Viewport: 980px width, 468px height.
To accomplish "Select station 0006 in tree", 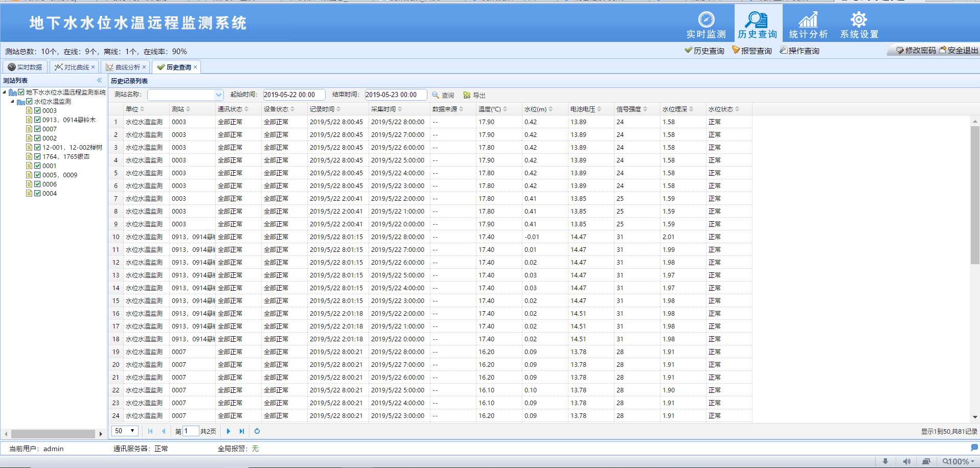I will 50,184.
